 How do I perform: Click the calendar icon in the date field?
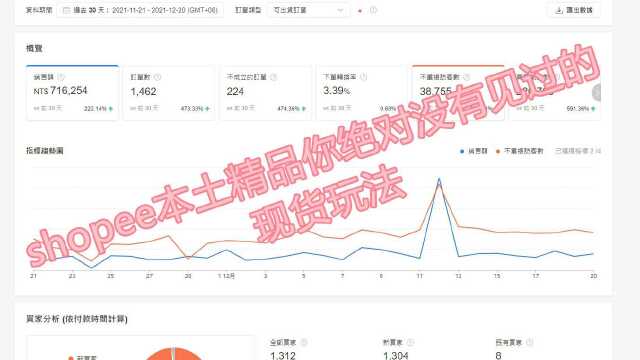click(x=67, y=10)
